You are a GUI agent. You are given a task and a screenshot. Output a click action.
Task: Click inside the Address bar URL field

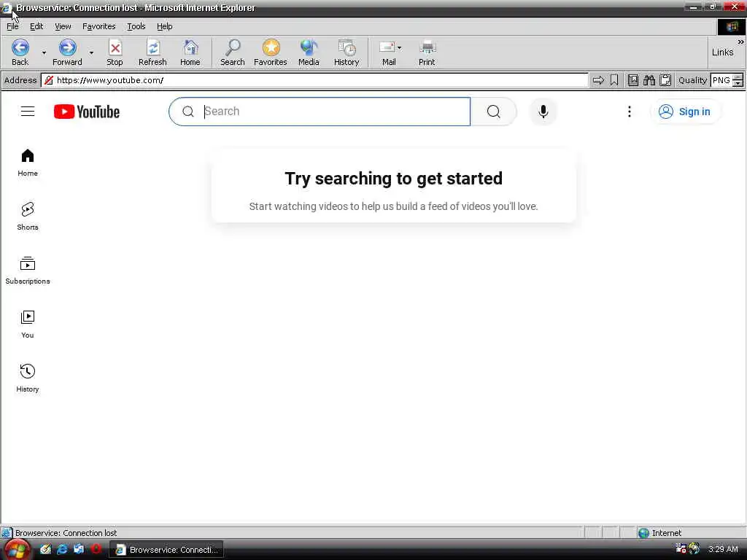(x=314, y=80)
